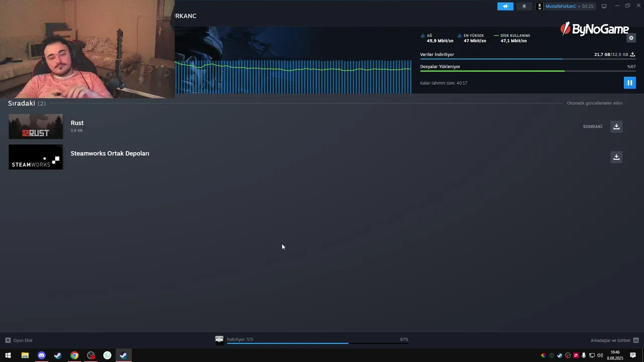Viewport: 644px width, 362px height.
Task: Open Discord from the taskbar
Action: pos(41,355)
